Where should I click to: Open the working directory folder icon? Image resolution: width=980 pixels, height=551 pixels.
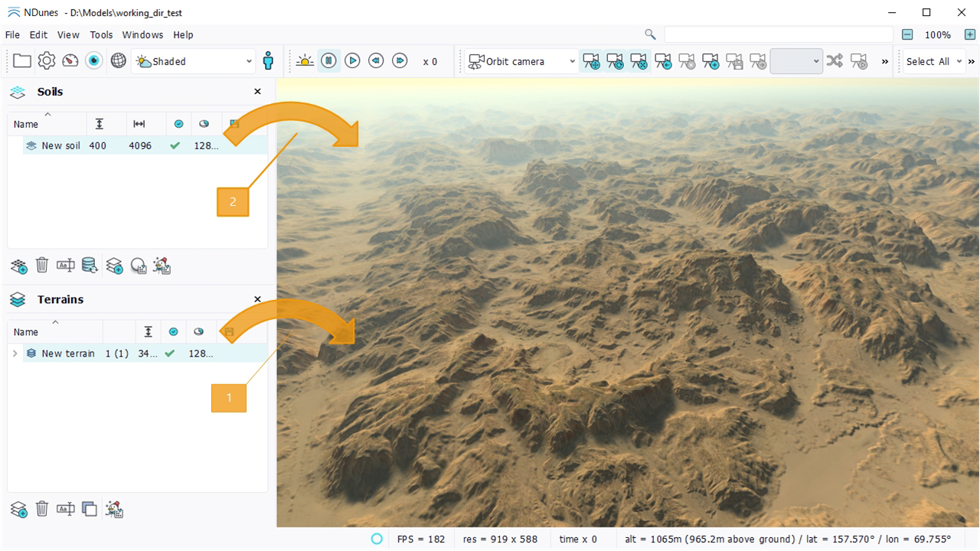coord(21,61)
